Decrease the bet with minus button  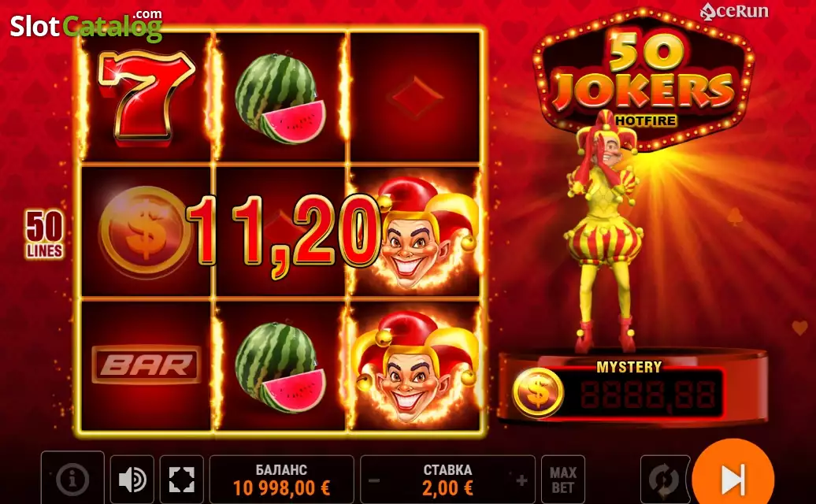[x=374, y=480]
